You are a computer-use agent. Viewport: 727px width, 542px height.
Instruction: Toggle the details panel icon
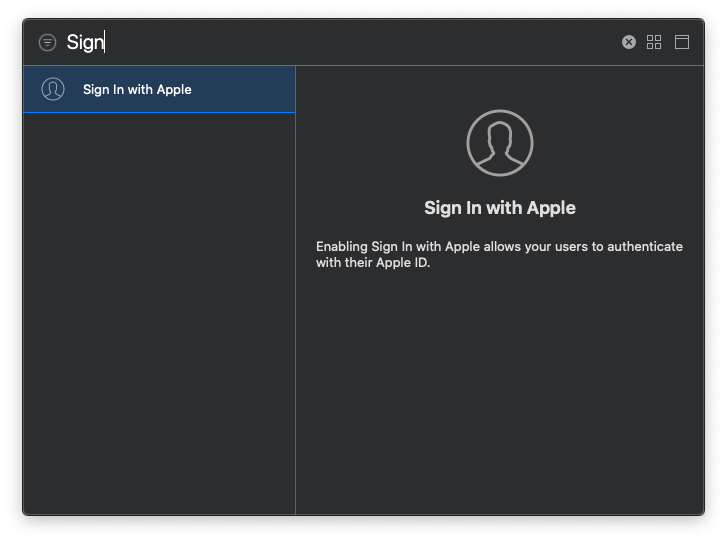pyautogui.click(x=682, y=42)
